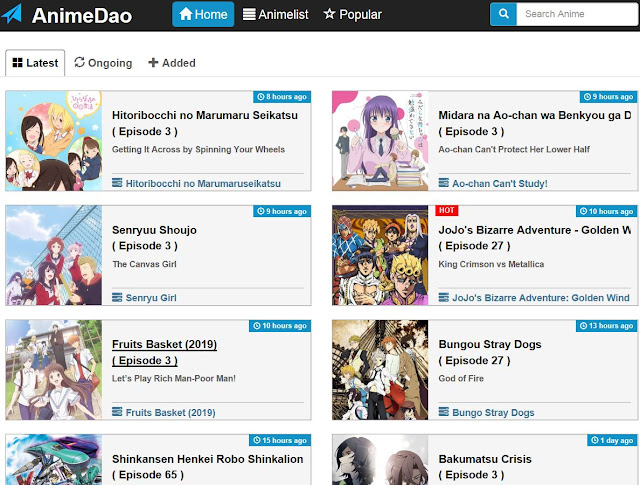Click the AnimeDao paper plane logo
Image resolution: width=640 pixels, height=485 pixels.
click(x=11, y=13)
